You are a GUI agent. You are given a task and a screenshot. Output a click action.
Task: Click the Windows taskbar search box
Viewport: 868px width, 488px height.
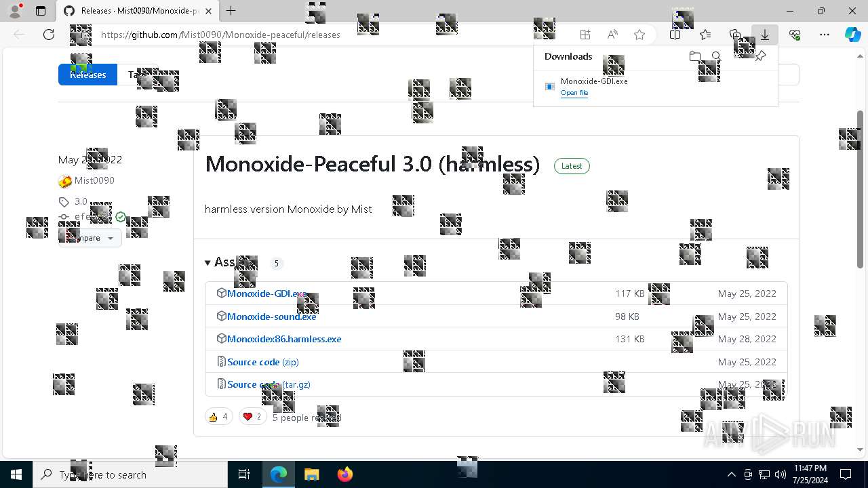130,474
